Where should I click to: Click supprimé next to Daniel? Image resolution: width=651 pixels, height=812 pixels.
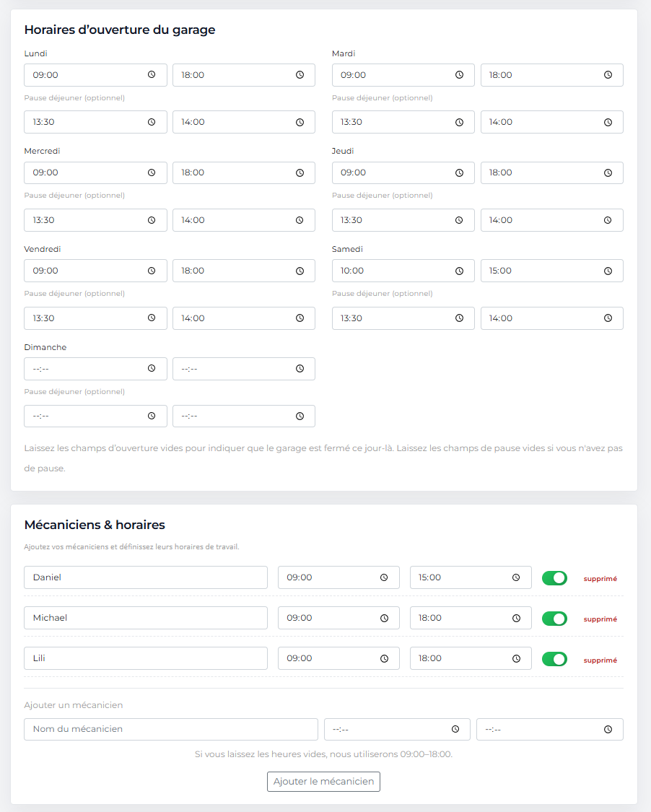[600, 577]
